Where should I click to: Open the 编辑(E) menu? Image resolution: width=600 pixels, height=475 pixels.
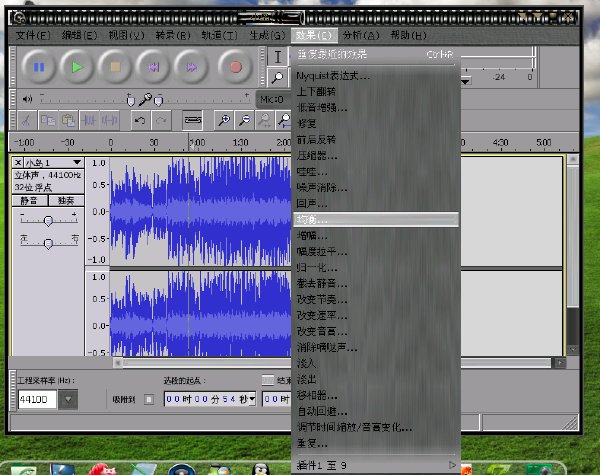click(x=79, y=36)
